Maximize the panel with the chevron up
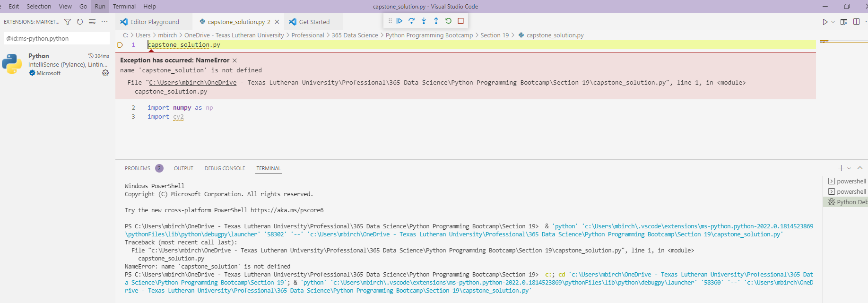The image size is (868, 303). click(x=860, y=168)
